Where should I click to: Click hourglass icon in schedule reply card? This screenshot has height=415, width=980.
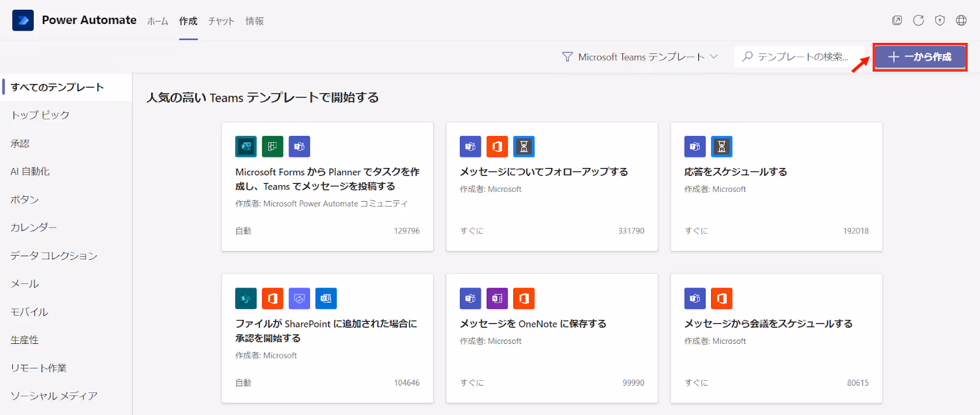722,147
